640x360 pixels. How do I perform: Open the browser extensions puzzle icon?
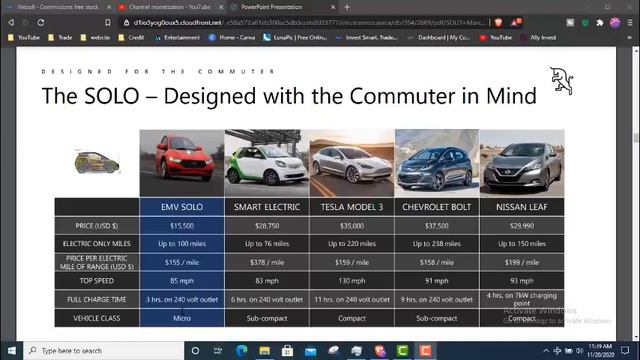pos(600,23)
